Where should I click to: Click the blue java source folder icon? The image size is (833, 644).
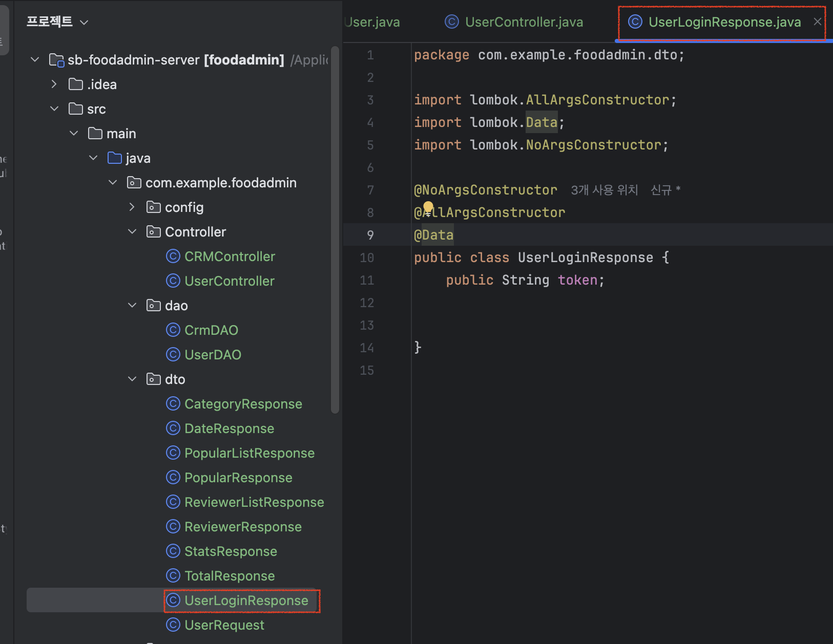point(115,158)
